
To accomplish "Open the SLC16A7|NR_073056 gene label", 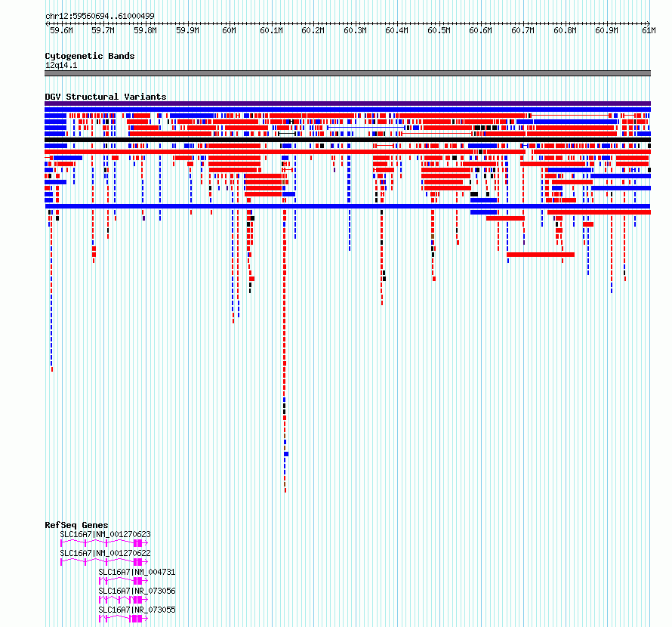I will coord(137,591).
